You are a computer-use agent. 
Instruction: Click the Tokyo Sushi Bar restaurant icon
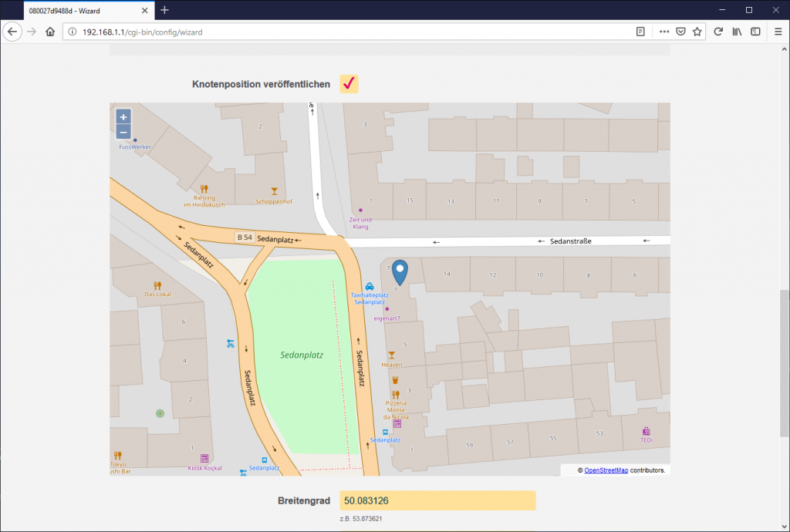pyautogui.click(x=117, y=455)
